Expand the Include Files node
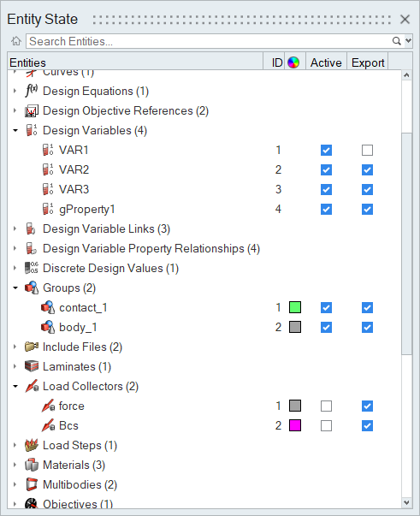This screenshot has width=420, height=516. pos(15,347)
